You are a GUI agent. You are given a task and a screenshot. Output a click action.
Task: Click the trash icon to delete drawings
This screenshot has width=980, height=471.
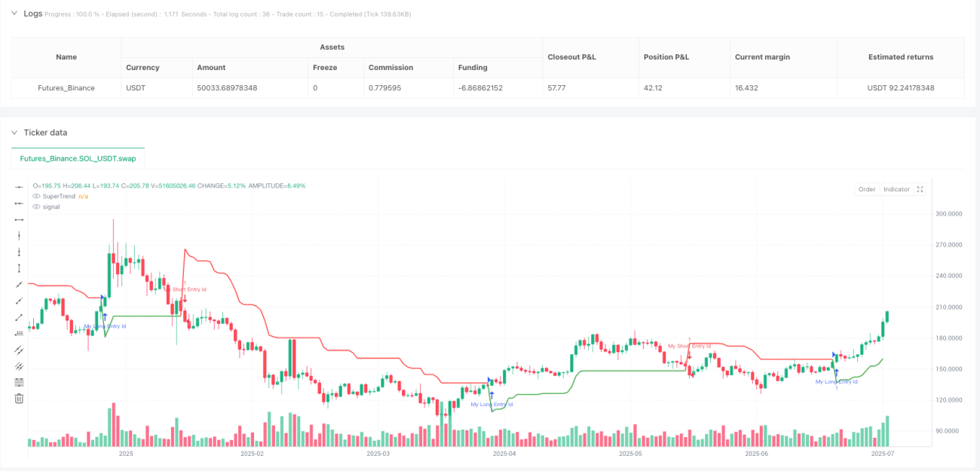point(20,399)
